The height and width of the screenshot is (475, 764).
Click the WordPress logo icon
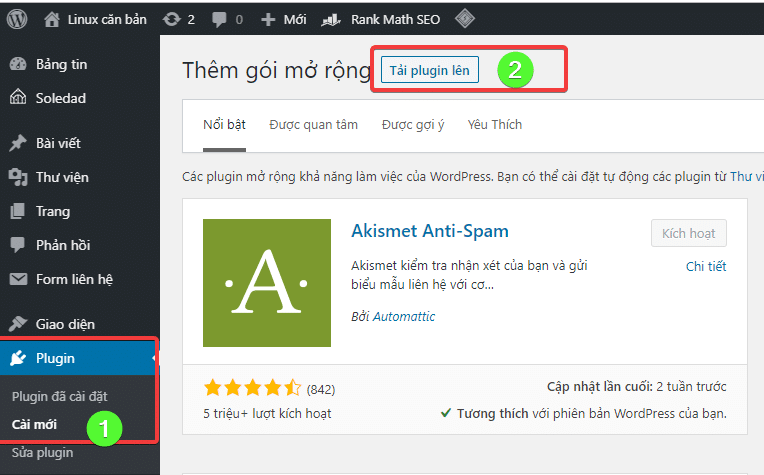click(x=17, y=18)
